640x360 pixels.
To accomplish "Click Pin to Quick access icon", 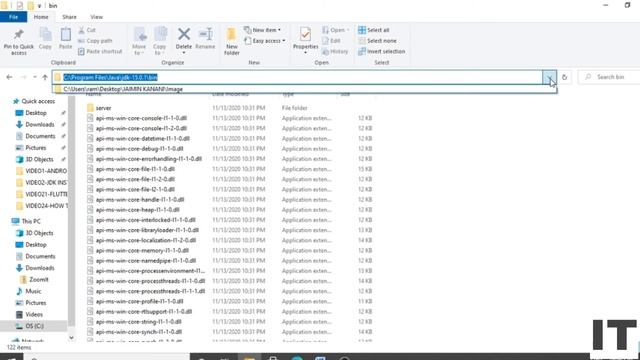I will [x=18, y=34].
